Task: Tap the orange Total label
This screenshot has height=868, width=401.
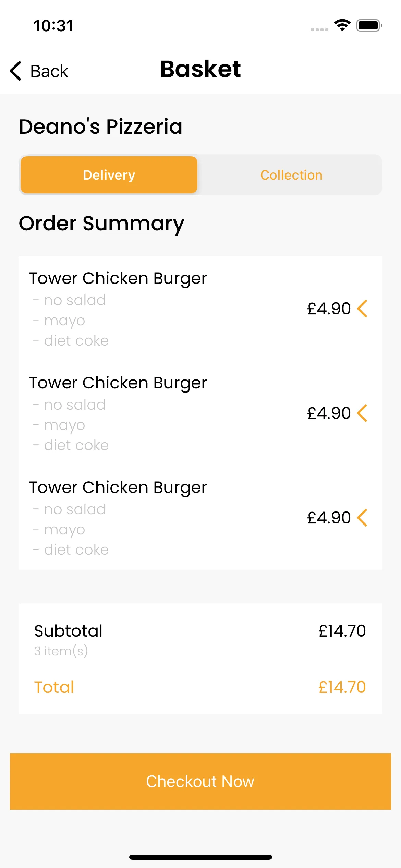Action: coord(54,687)
